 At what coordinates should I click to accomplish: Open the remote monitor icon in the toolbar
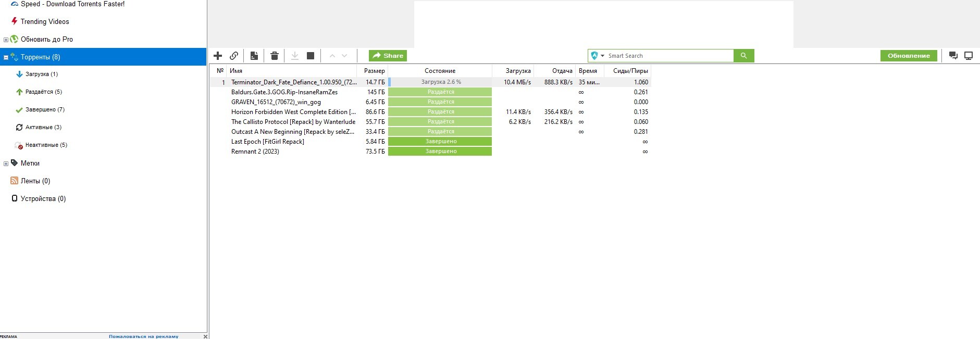pyautogui.click(x=969, y=56)
